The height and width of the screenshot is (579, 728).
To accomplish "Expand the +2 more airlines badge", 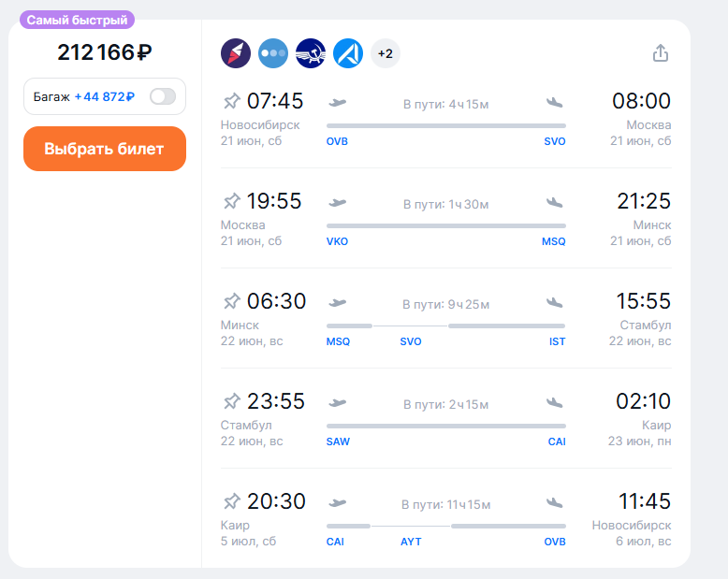I will coord(386,53).
